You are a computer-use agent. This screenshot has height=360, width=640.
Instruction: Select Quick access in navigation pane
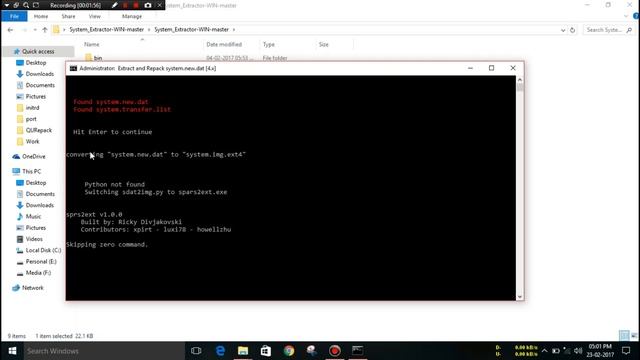click(38, 51)
